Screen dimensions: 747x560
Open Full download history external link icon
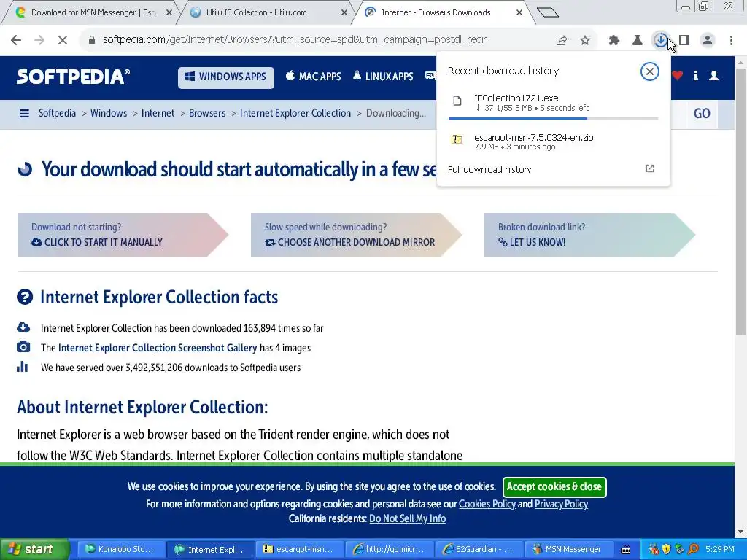[x=650, y=168]
